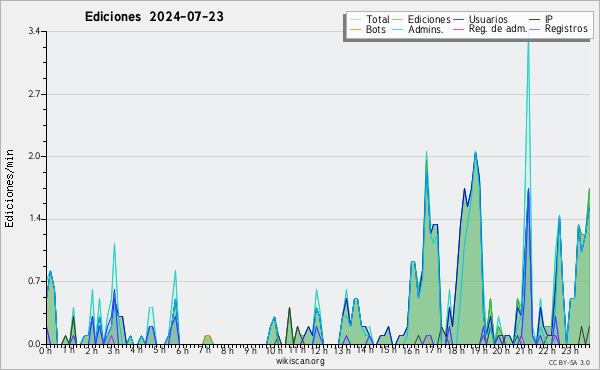Click the "10 h" hour label
This screenshot has width=600, height=370.
tap(274, 350)
